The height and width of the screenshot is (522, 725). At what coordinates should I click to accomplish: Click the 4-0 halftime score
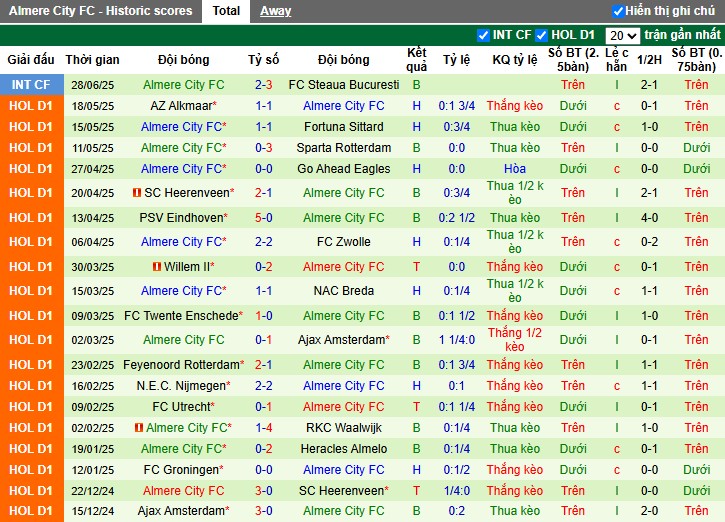(x=649, y=218)
